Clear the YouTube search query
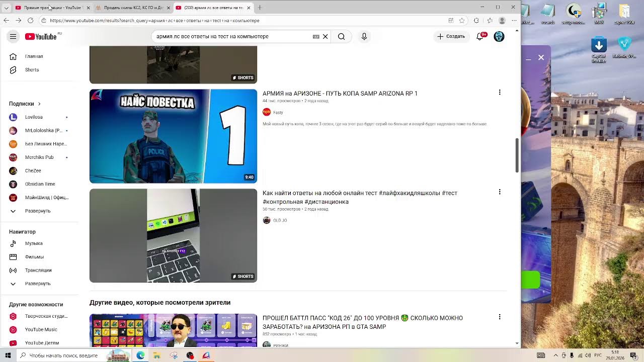 pyautogui.click(x=326, y=36)
